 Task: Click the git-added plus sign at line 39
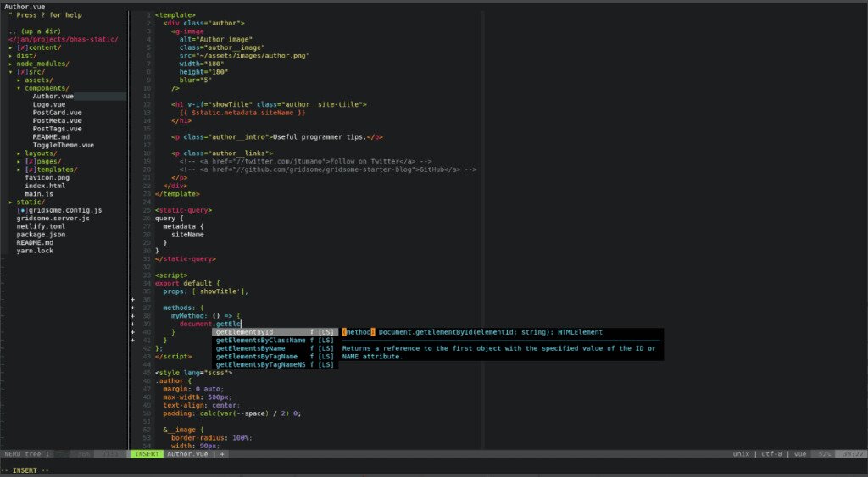[x=133, y=324]
